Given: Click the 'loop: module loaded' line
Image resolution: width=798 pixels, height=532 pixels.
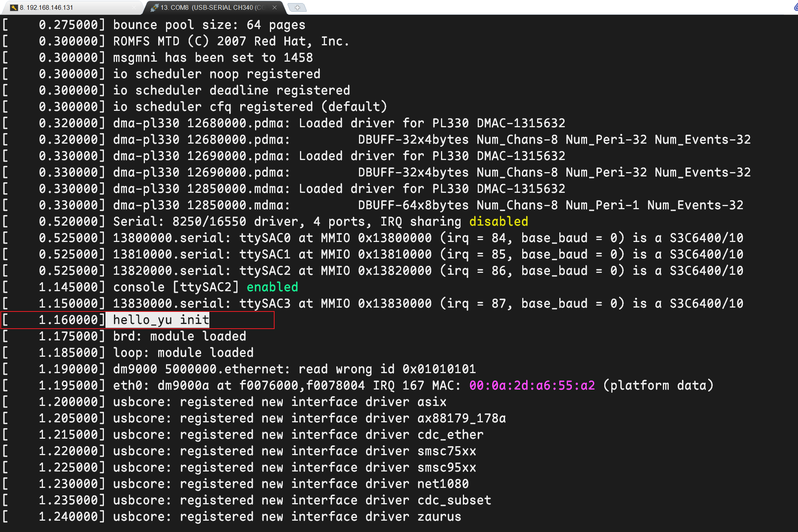Looking at the screenshot, I should pyautogui.click(x=183, y=352).
